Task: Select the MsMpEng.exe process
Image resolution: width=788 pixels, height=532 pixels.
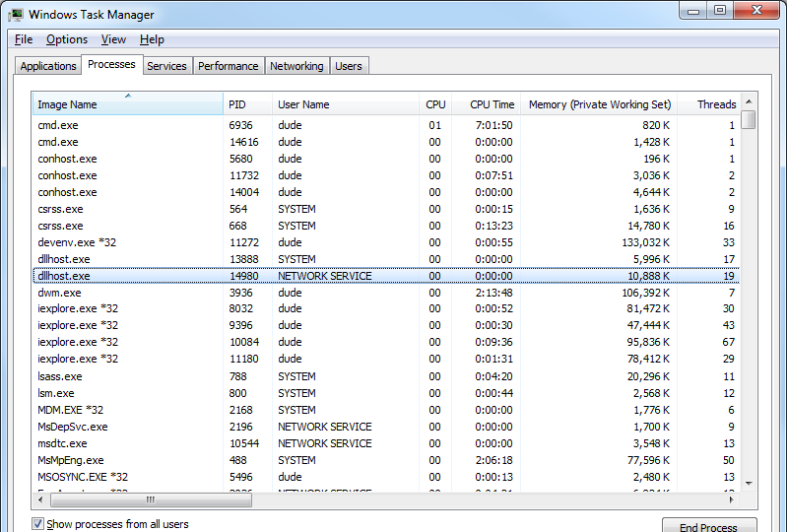Action: click(386, 460)
